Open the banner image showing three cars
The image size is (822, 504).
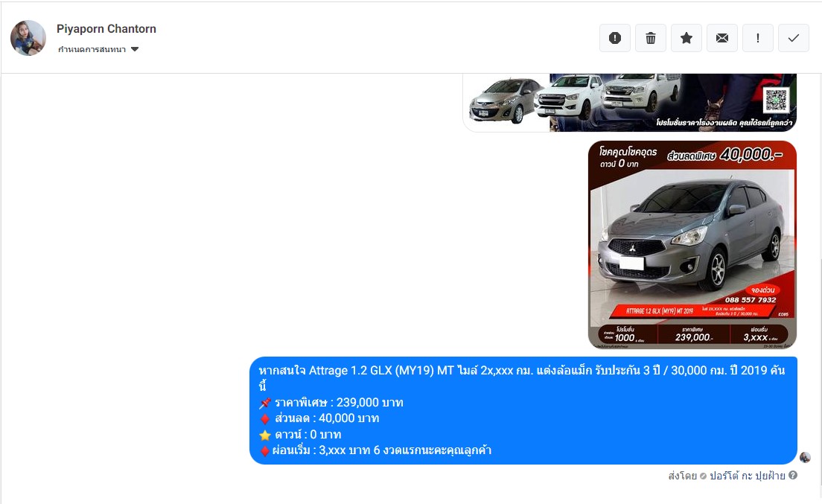(630, 103)
